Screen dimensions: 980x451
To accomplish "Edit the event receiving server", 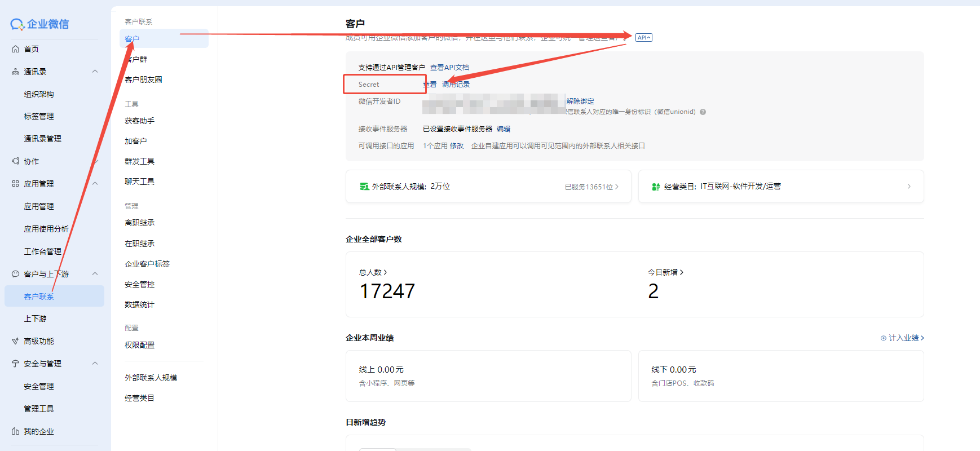I will coord(504,129).
